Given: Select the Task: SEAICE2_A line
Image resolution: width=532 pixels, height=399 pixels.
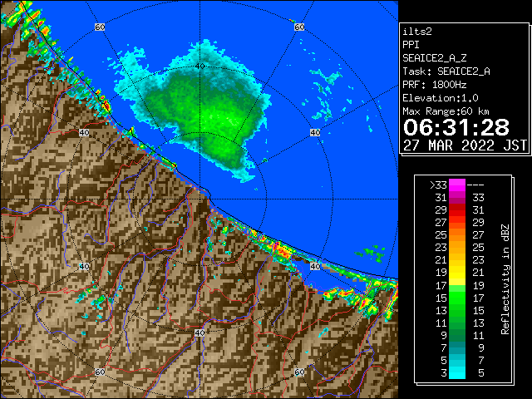Looking at the screenshot, I should point(446,71).
